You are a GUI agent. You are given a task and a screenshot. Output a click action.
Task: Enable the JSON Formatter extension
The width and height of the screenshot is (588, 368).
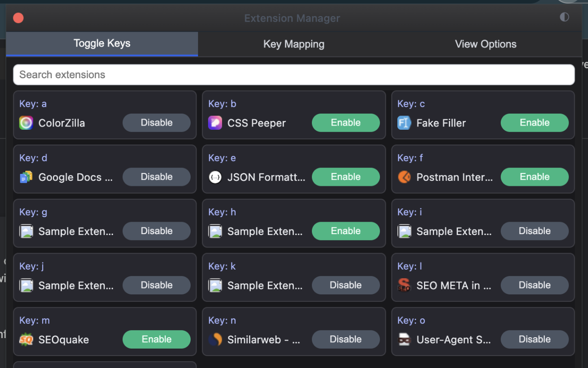click(346, 177)
